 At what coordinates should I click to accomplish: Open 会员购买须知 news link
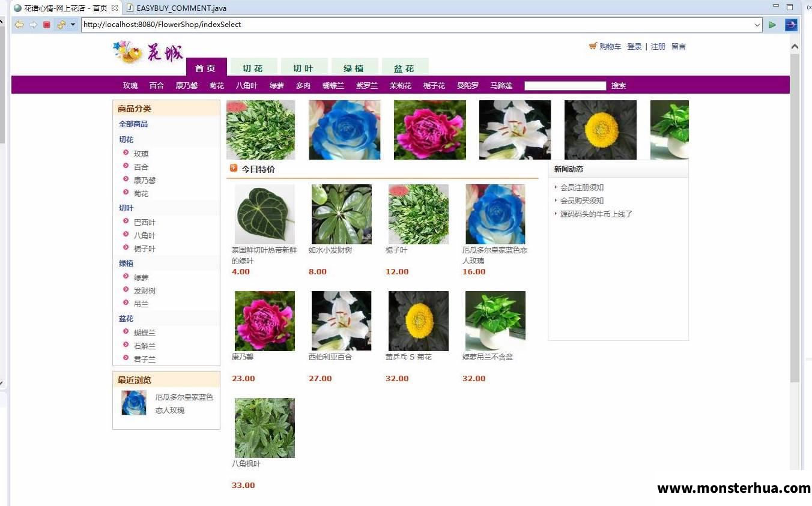582,201
